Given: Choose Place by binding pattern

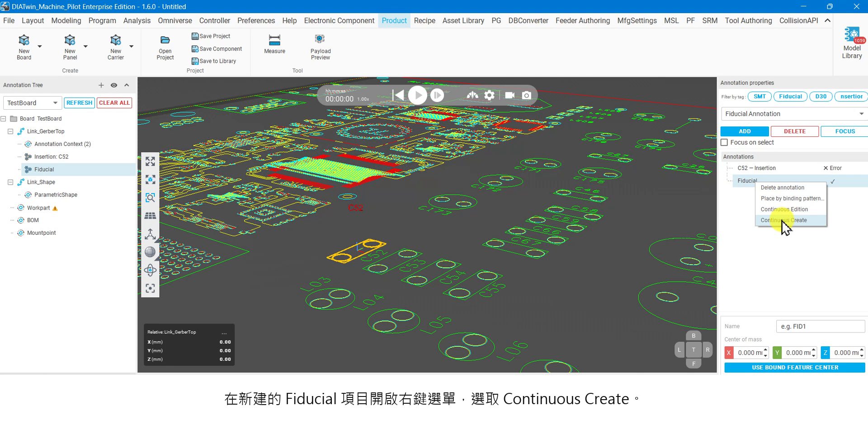Looking at the screenshot, I should (x=791, y=199).
